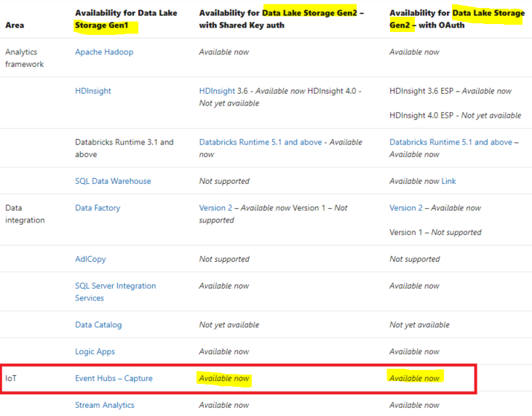Image resolution: width=532 pixels, height=416 pixels.
Task: Click 'Version 1 – Not supported' in OAuth column
Action: pyautogui.click(x=435, y=232)
